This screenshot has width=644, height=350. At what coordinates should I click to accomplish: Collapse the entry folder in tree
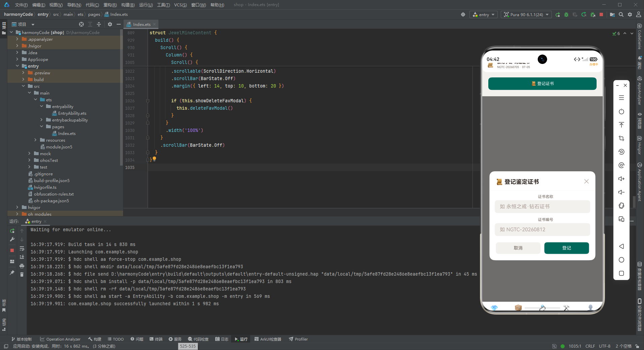click(17, 66)
